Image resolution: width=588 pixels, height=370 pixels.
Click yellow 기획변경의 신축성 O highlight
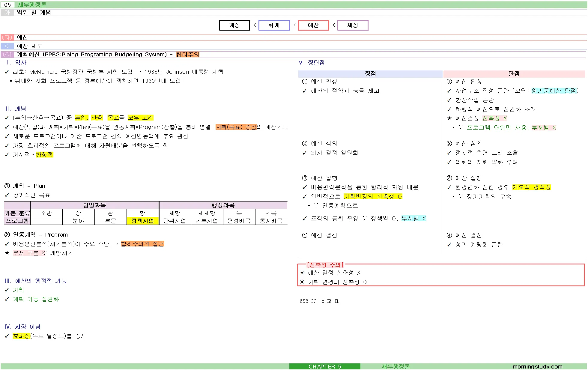click(x=373, y=197)
